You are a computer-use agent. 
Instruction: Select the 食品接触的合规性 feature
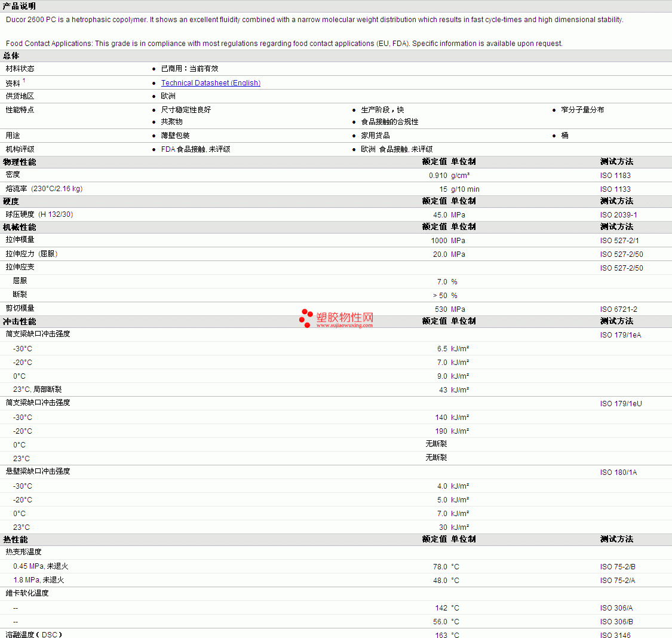[x=389, y=122]
